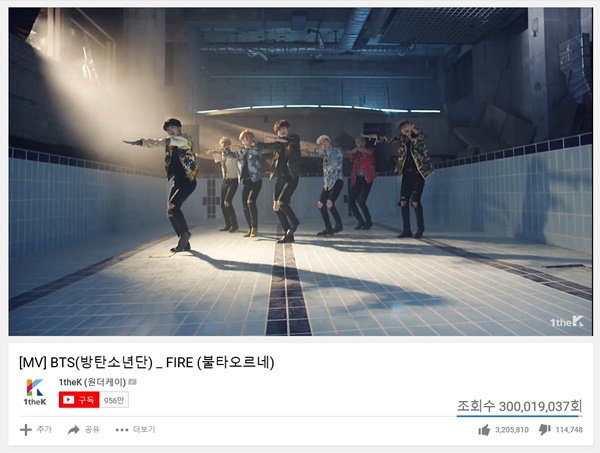Image resolution: width=600 pixels, height=453 pixels.
Task: Click the plus add-to-playlist icon
Action: click(26, 430)
